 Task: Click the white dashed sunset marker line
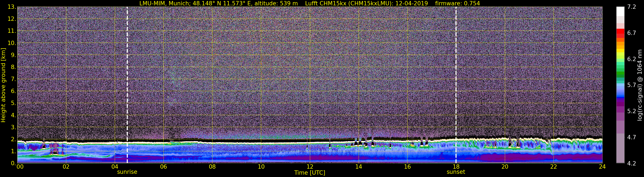(x=456, y=85)
